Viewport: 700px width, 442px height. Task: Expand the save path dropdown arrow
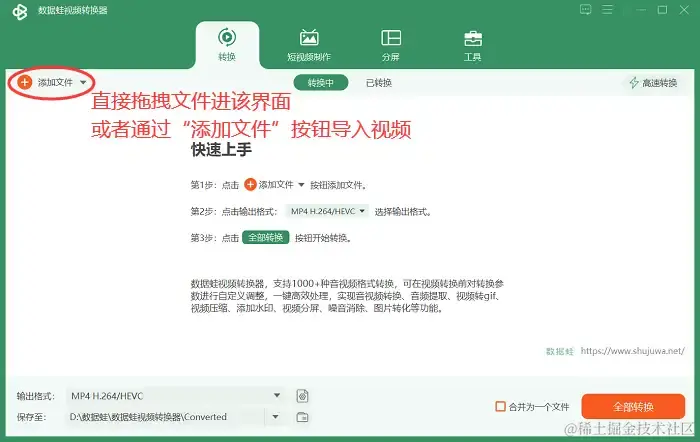[x=275, y=417]
